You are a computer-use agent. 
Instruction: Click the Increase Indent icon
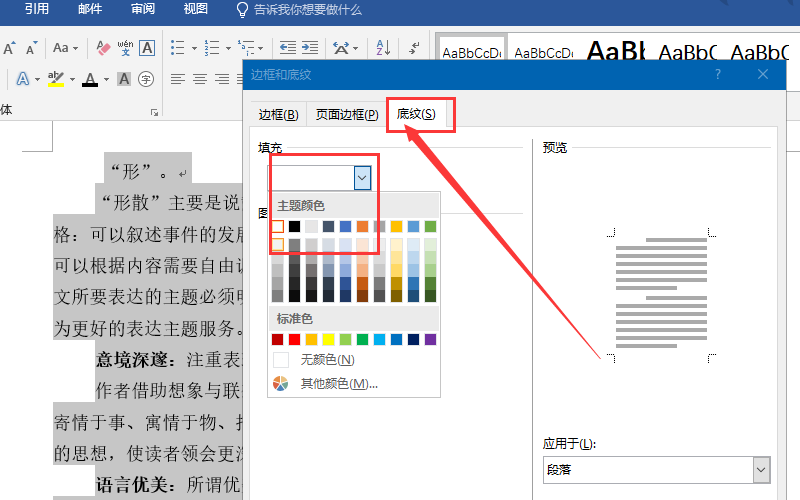pos(310,48)
